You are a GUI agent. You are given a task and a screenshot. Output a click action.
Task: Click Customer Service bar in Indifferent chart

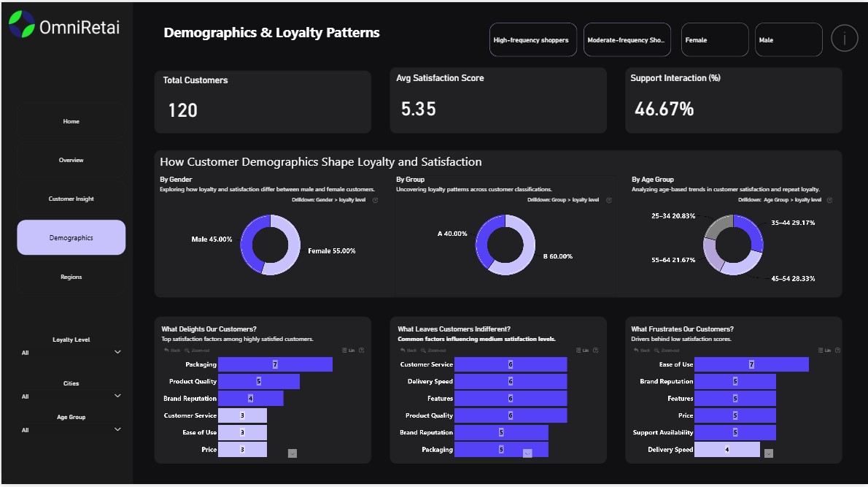[511, 364]
